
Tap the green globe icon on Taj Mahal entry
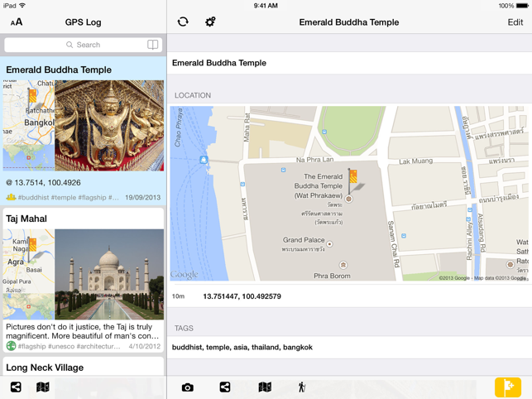point(12,346)
